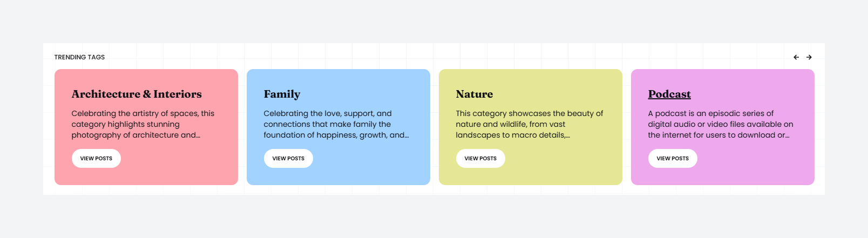The image size is (868, 238).
Task: Open the Nature tag title
Action: (474, 94)
